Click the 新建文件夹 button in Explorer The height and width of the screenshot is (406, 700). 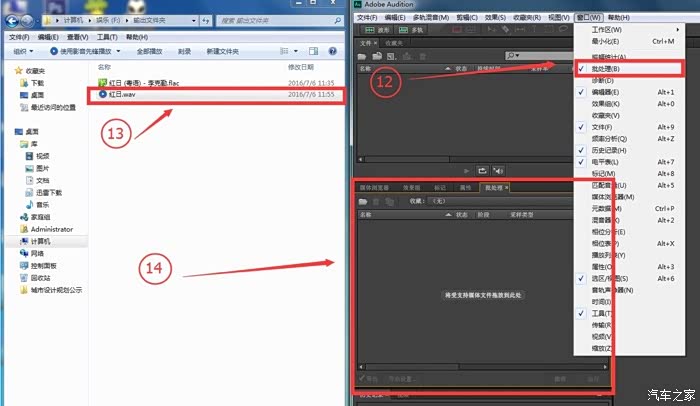click(222, 51)
